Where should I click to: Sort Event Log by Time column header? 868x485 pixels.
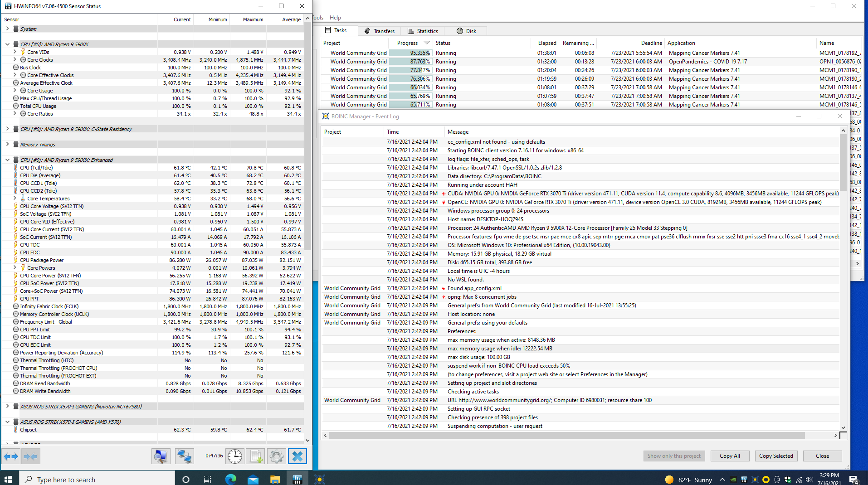coord(414,132)
